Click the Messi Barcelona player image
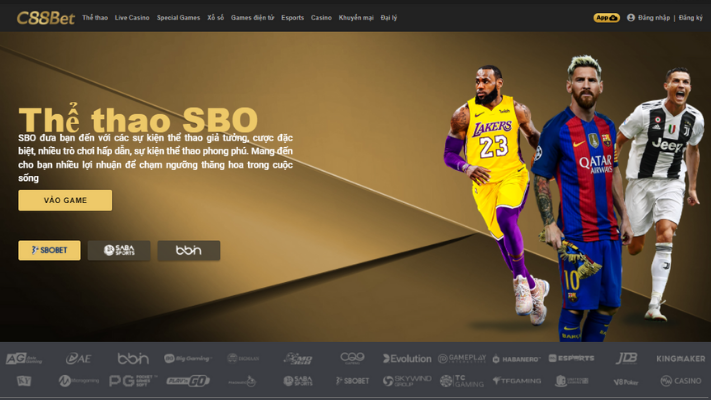This screenshot has width=711, height=400. pyautogui.click(x=580, y=200)
